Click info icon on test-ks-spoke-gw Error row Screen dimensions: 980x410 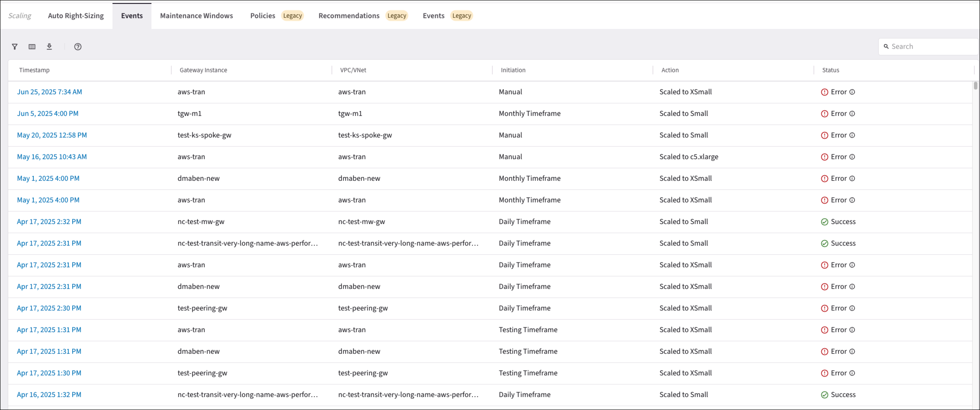[852, 135]
